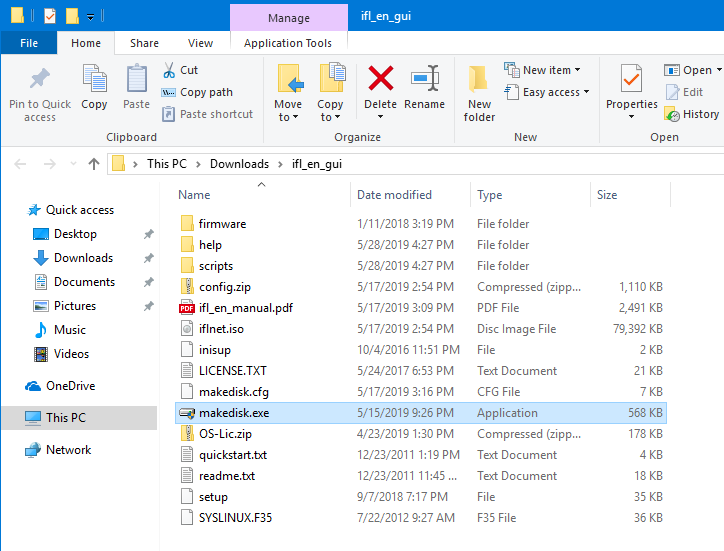Open file History from the ribbon
Viewport: 724px width, 551px height.
(692, 114)
